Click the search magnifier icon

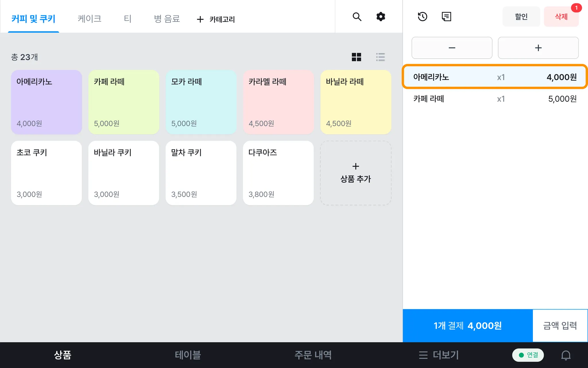point(357,17)
